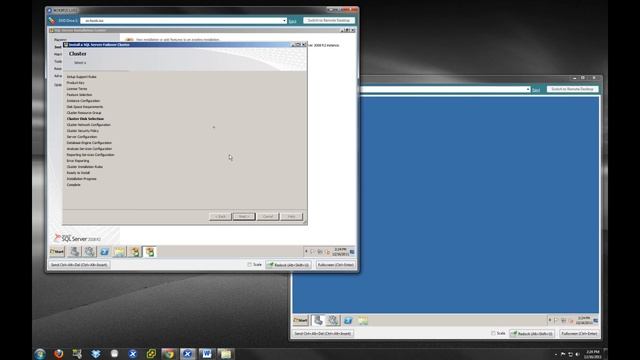Launch blue PowerShell icon in front console taskbar
The height and width of the screenshot is (360, 640).
[x=104, y=252]
